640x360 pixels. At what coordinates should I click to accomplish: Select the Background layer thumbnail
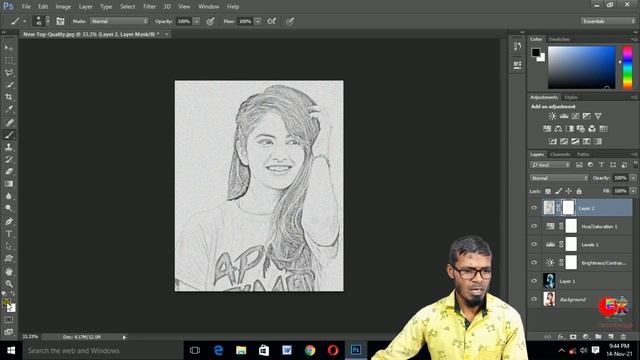[549, 299]
